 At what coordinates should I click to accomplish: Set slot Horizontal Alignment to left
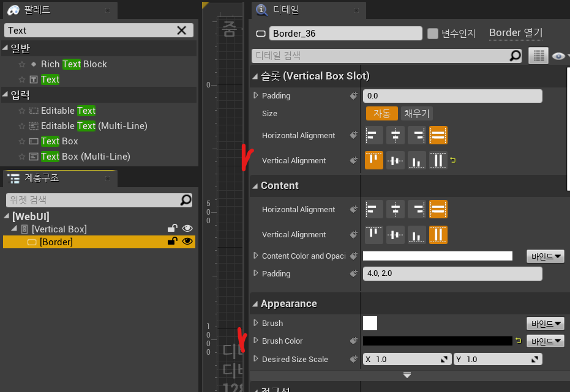pyautogui.click(x=374, y=135)
